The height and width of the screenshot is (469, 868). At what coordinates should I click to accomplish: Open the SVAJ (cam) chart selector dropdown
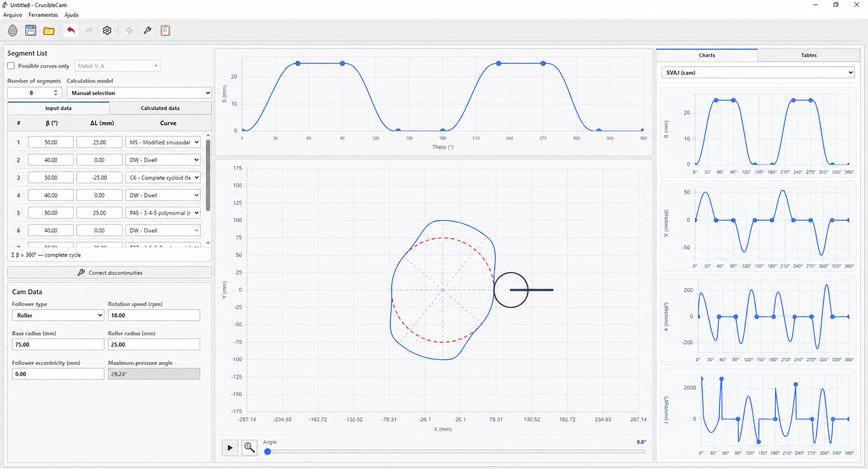pyautogui.click(x=758, y=73)
